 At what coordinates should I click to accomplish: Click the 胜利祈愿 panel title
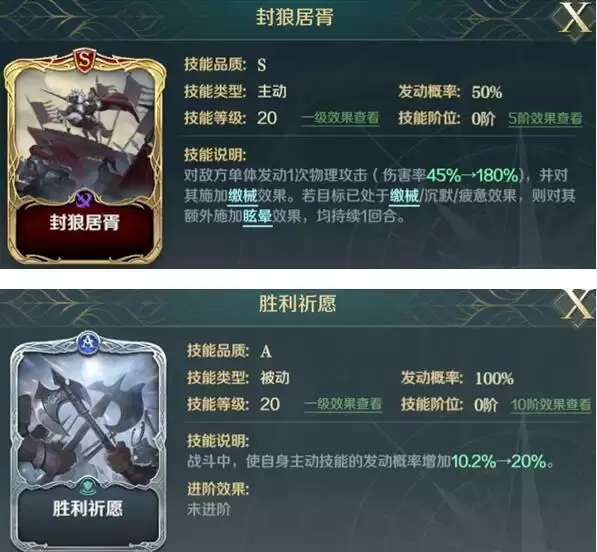[x=297, y=304]
